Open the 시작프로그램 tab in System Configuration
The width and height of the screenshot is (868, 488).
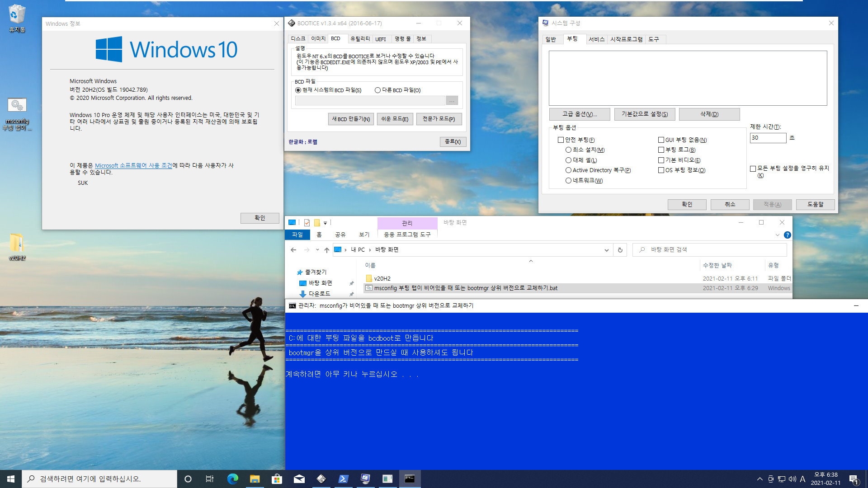[626, 39]
